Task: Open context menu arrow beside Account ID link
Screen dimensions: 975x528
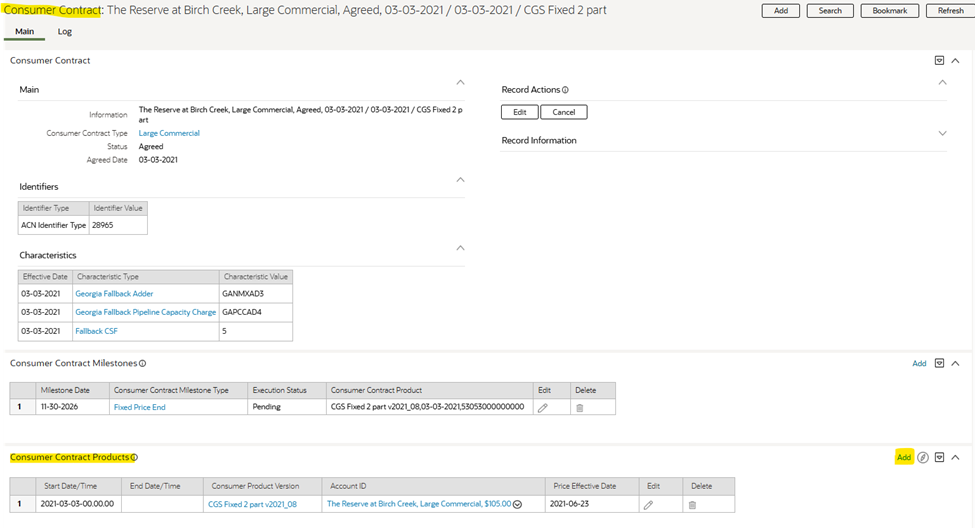Action: tap(518, 505)
